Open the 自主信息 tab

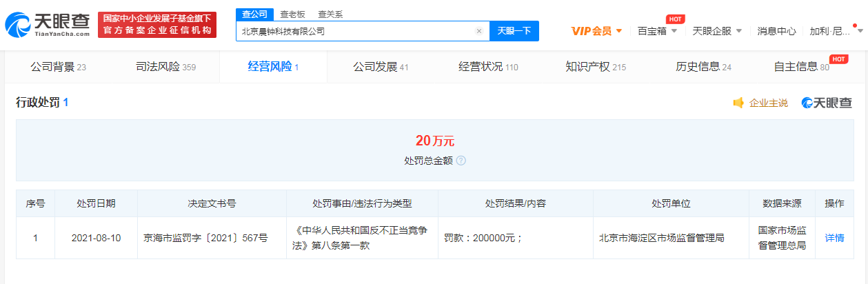click(801, 67)
